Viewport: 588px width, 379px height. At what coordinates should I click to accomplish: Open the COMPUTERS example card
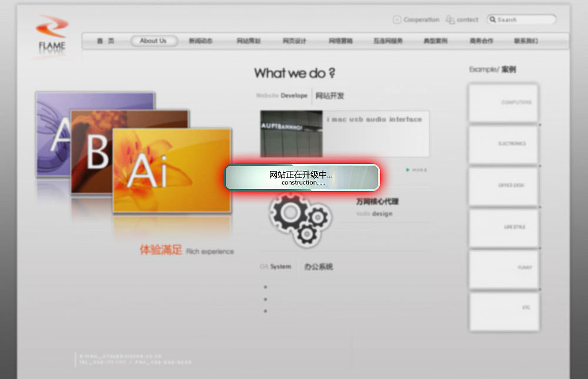click(503, 103)
